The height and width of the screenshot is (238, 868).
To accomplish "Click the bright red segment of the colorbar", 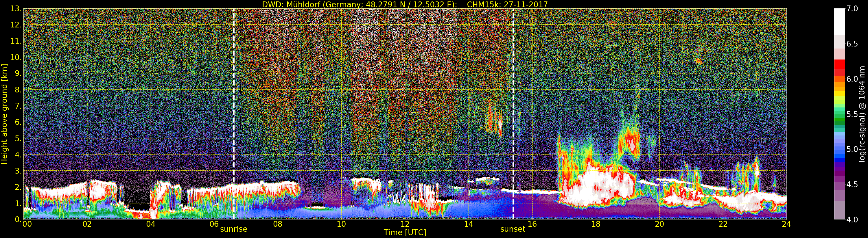I will 839,64.
